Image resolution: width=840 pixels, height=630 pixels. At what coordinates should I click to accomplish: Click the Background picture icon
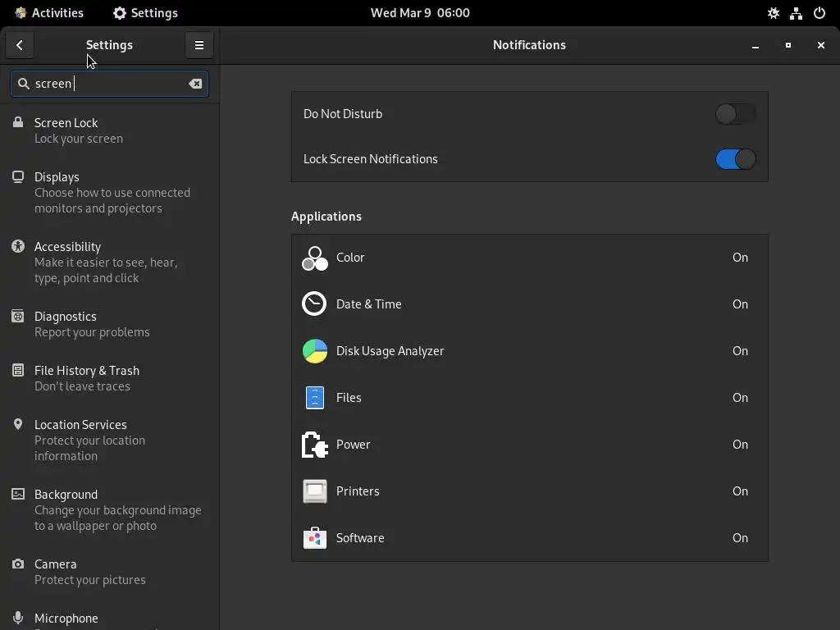click(18, 494)
